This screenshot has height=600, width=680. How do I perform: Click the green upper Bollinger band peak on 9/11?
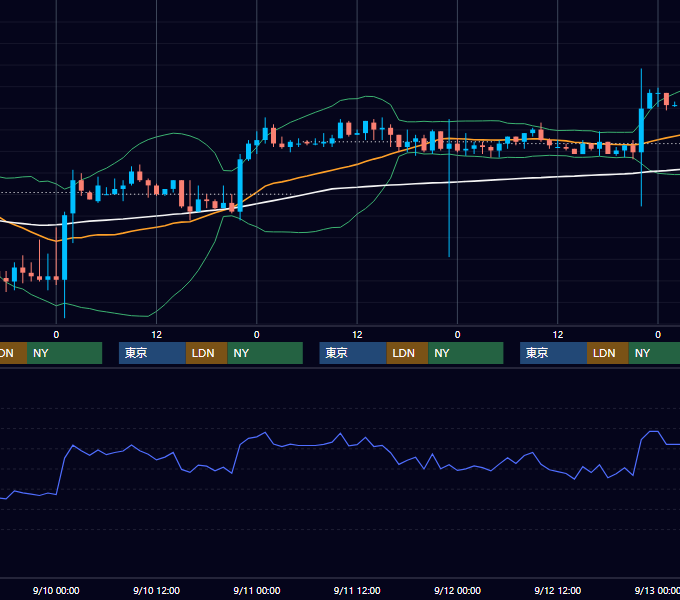(369, 97)
